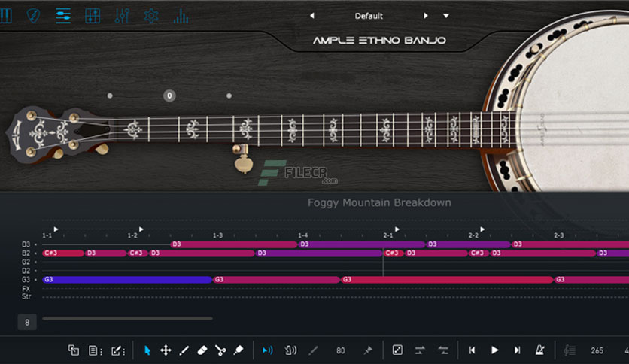
Task: Click the bar 2-3 ruler label
Action: 558,235
